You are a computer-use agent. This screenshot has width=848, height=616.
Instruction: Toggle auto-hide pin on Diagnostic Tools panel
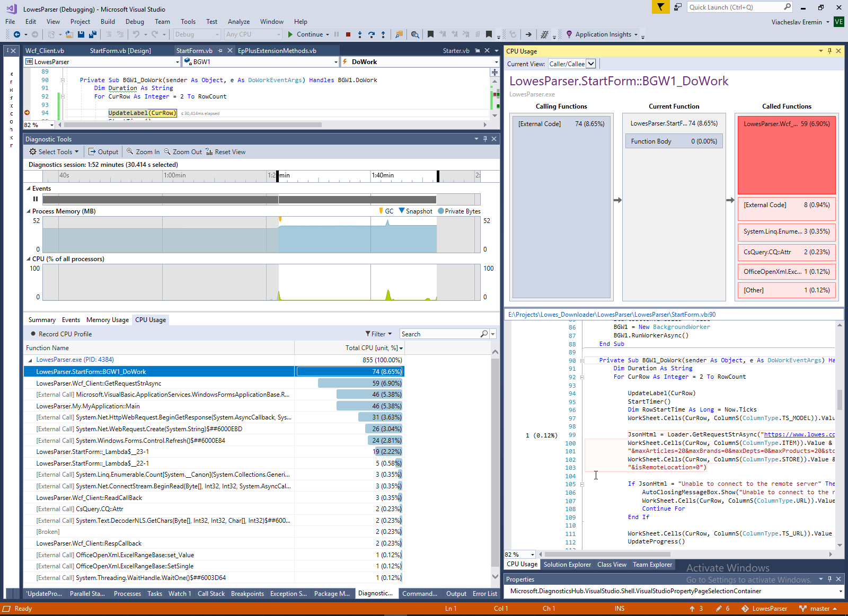[485, 139]
